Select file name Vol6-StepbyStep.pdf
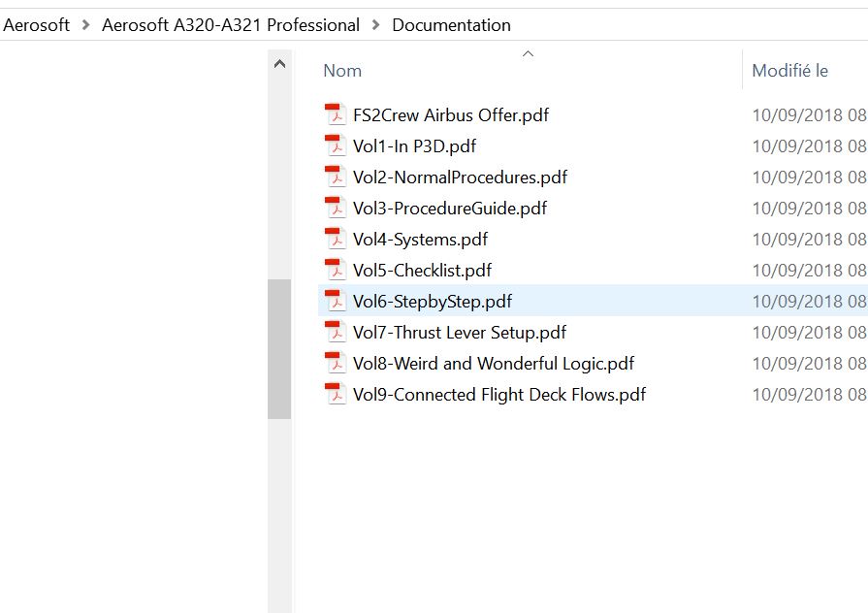This screenshot has height=613, width=868. [433, 302]
